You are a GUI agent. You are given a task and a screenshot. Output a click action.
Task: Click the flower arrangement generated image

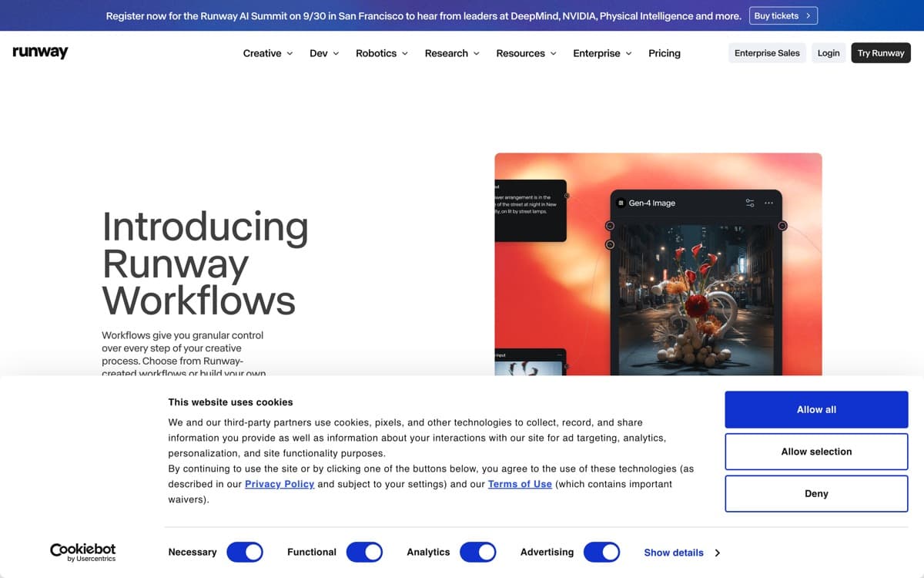click(696, 301)
